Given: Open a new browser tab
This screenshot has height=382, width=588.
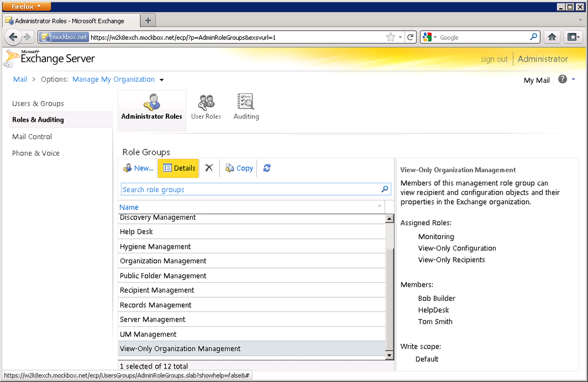Looking at the screenshot, I should coord(148,21).
